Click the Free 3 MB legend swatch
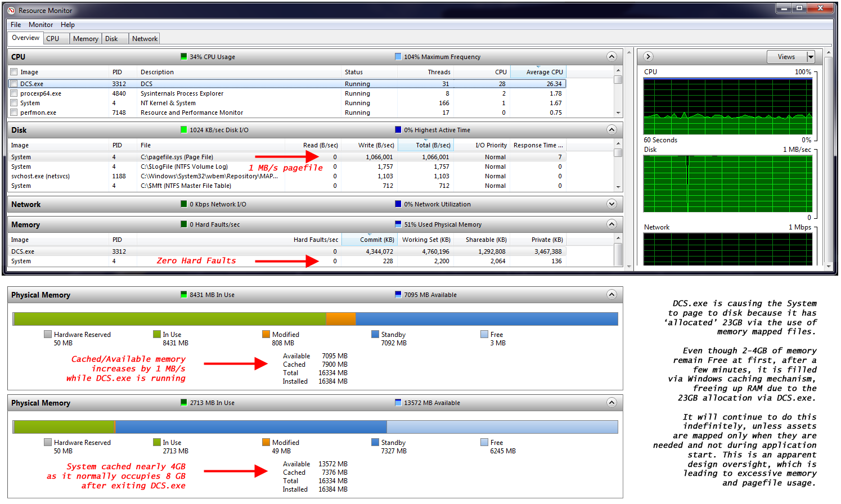The image size is (841, 504). tap(484, 334)
